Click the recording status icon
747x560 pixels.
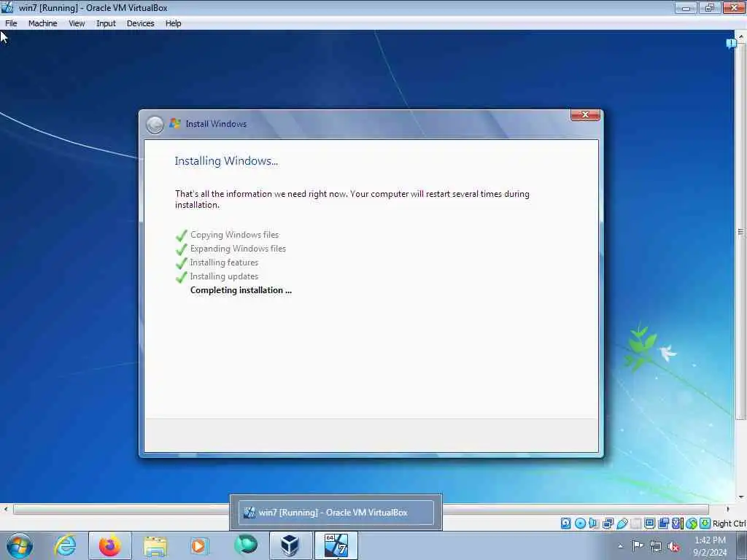coord(663,524)
